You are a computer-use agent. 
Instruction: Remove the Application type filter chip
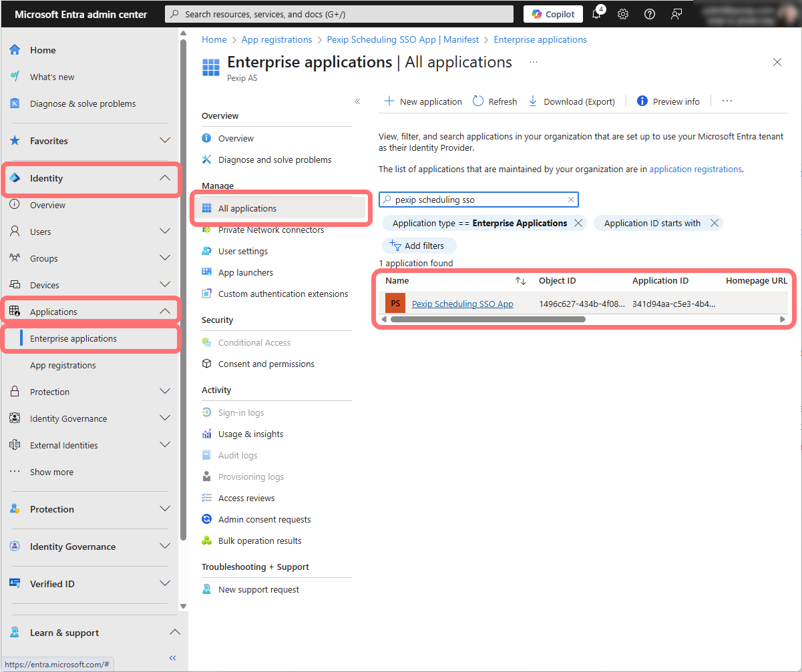tap(578, 224)
